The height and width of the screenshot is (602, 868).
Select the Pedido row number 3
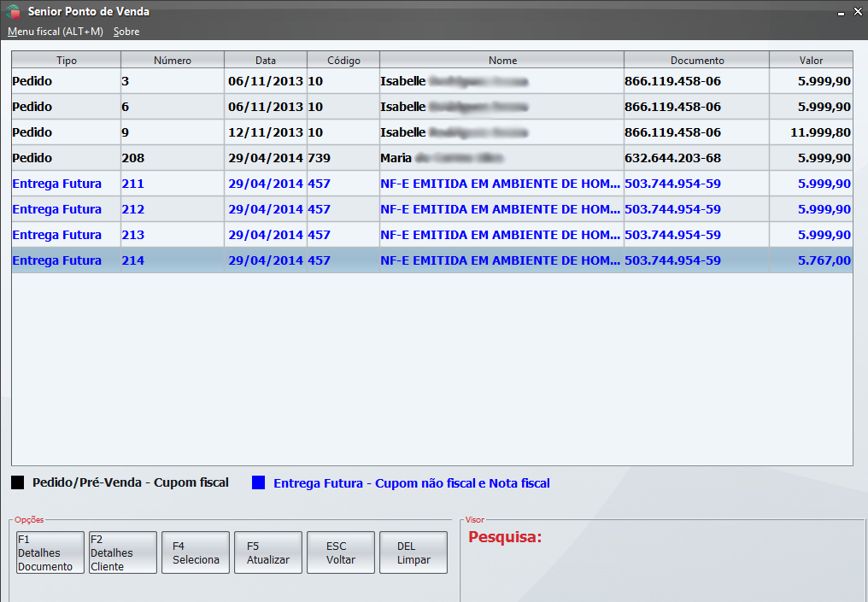[x=431, y=81]
